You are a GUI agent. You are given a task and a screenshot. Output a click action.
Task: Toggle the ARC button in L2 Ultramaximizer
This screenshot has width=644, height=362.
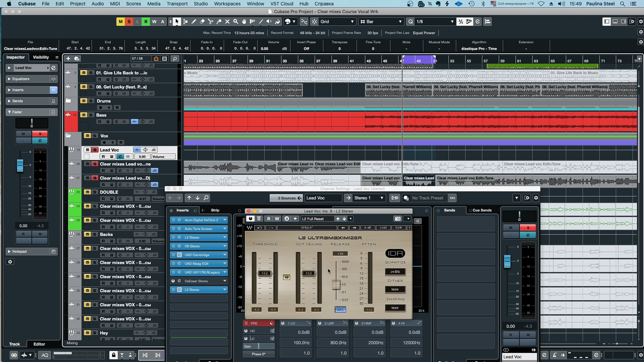[340, 310]
